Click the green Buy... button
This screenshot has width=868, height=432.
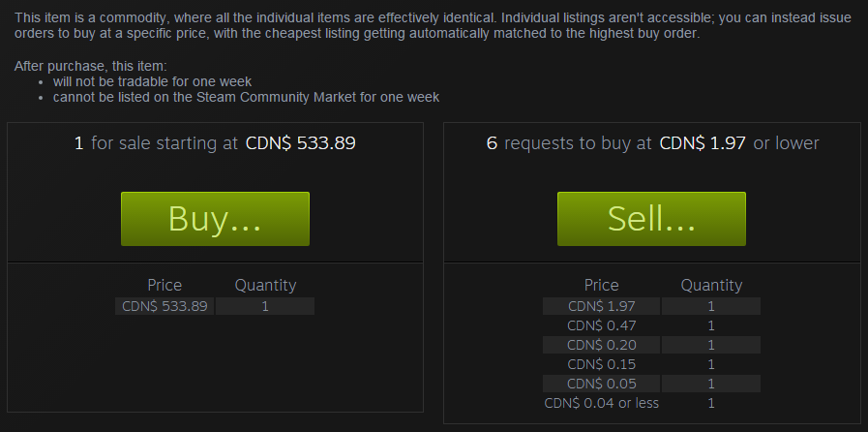tap(215, 219)
